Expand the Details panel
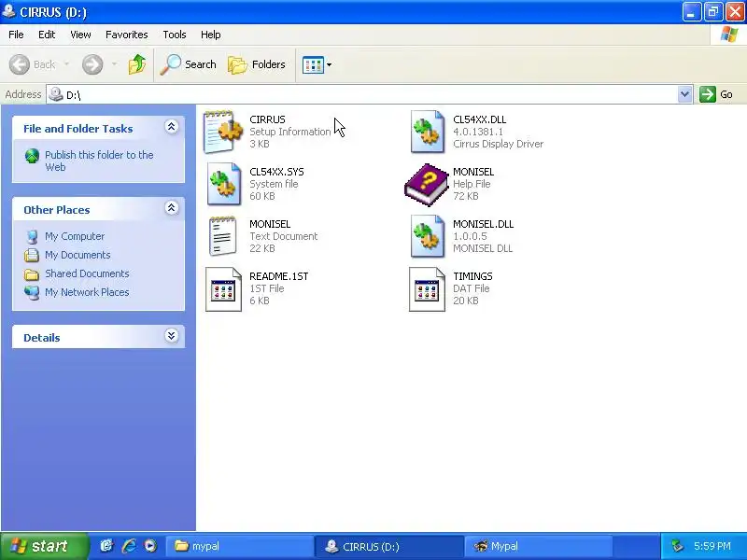The width and height of the screenshot is (747, 560). pyautogui.click(x=172, y=336)
